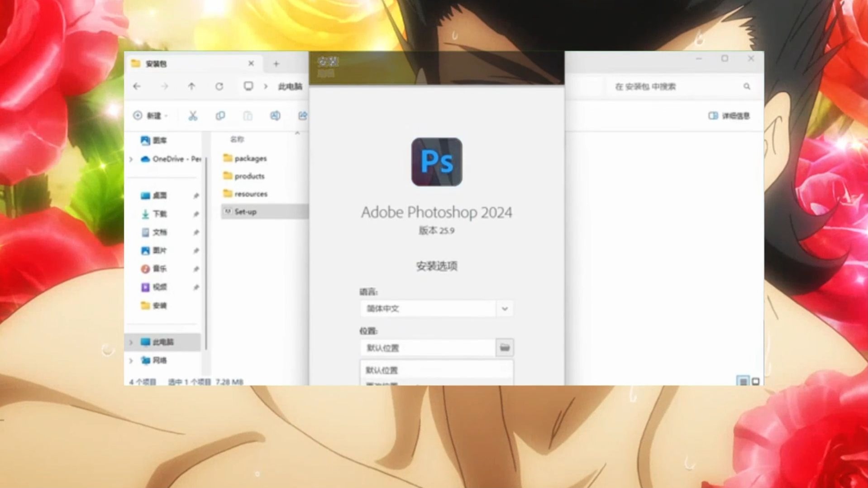The image size is (868, 488).
Task: Click the Paste icon in the toolbar
Action: [x=248, y=116]
